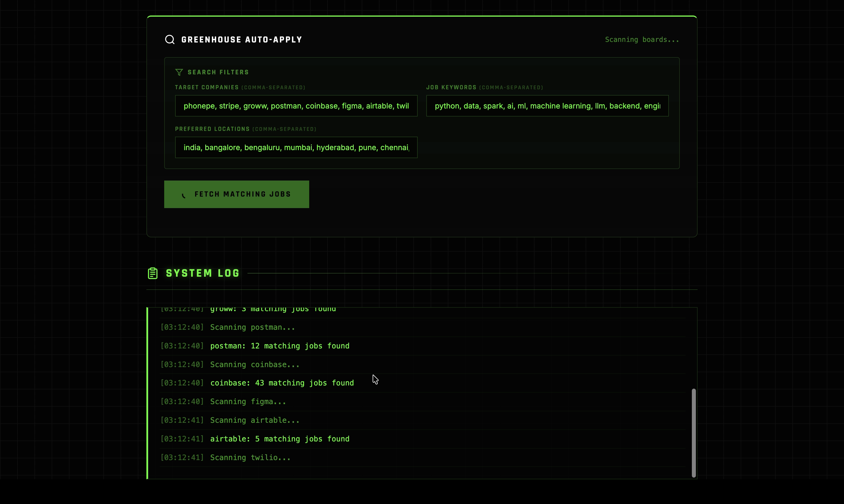Click the Greenhouse Auto-Apply search icon
Viewport: 844px width, 504px height.
tap(170, 40)
